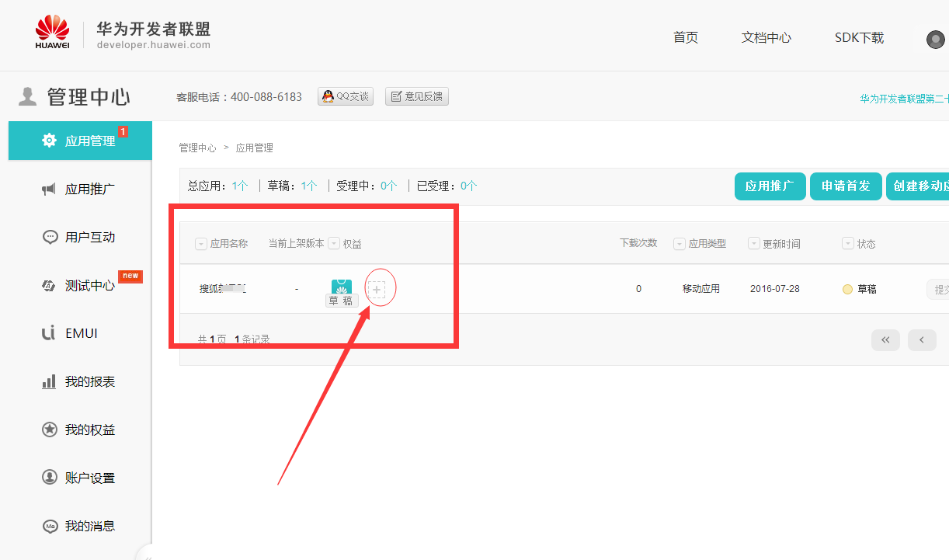The width and height of the screenshot is (949, 560).
Task: Open the 状态 column filter dropdown
Action: pyautogui.click(x=848, y=244)
